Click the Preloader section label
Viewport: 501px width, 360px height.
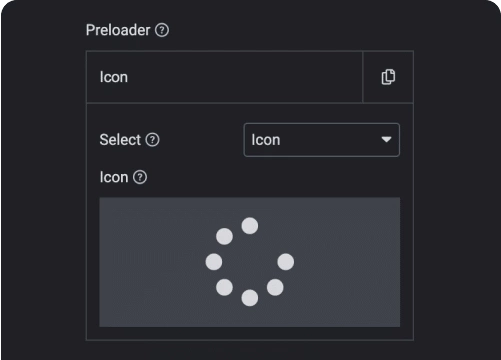[x=118, y=30]
